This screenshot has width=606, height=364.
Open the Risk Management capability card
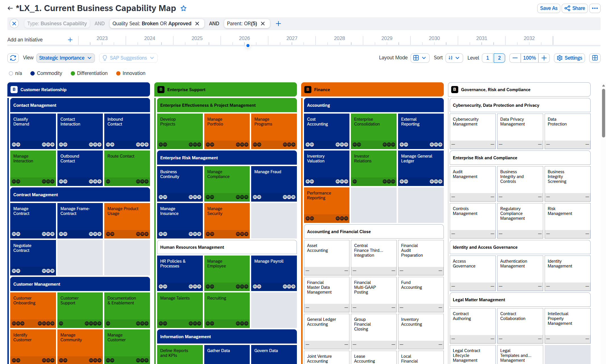click(567, 221)
